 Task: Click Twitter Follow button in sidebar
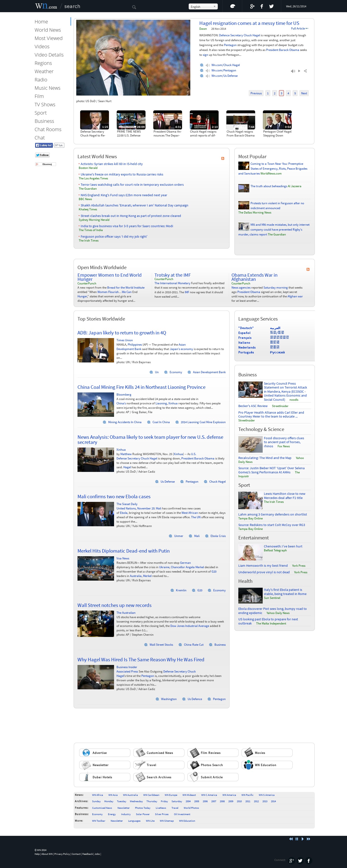[x=42, y=155]
